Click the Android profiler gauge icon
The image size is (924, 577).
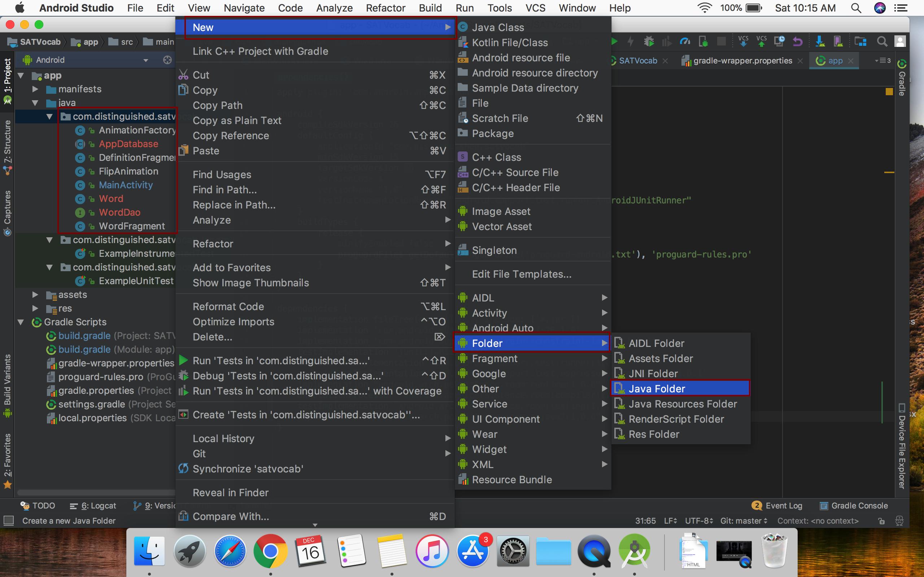pos(685,41)
